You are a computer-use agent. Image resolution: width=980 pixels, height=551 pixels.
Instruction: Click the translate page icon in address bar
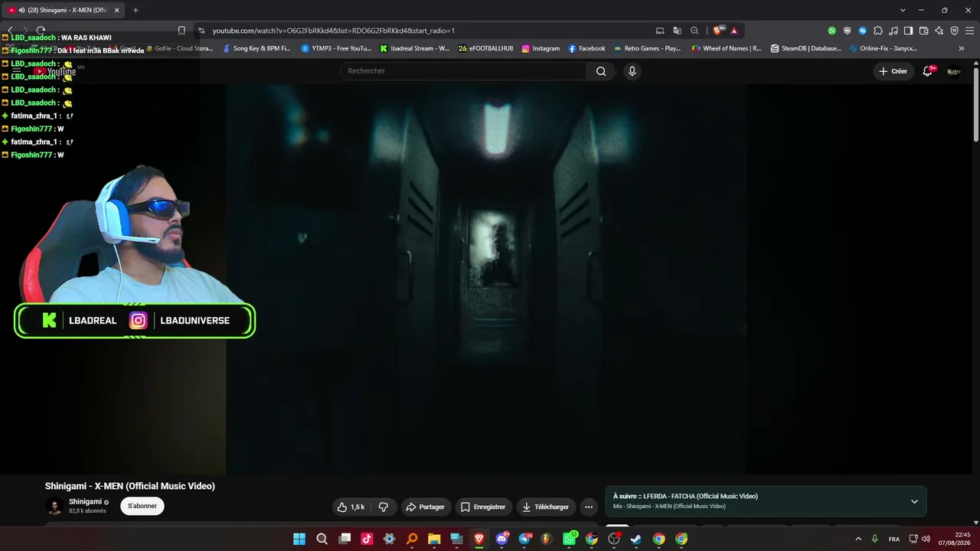click(x=677, y=31)
